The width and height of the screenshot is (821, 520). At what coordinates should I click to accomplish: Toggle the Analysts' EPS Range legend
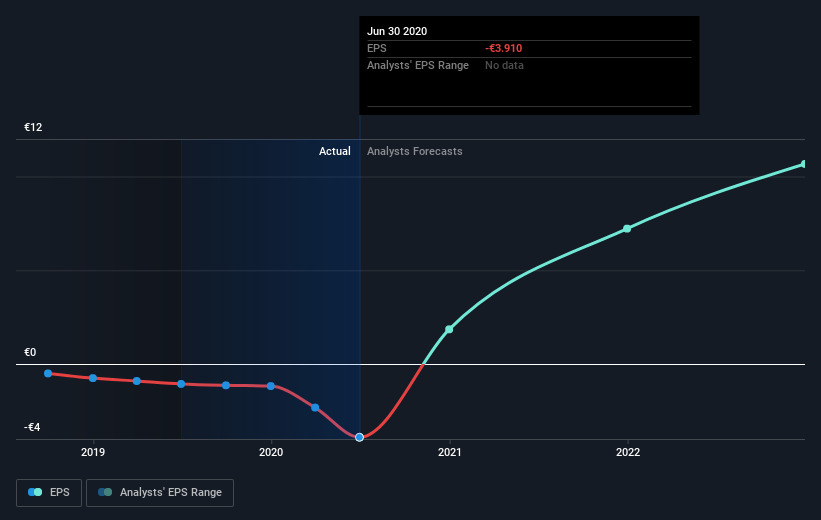click(160, 493)
